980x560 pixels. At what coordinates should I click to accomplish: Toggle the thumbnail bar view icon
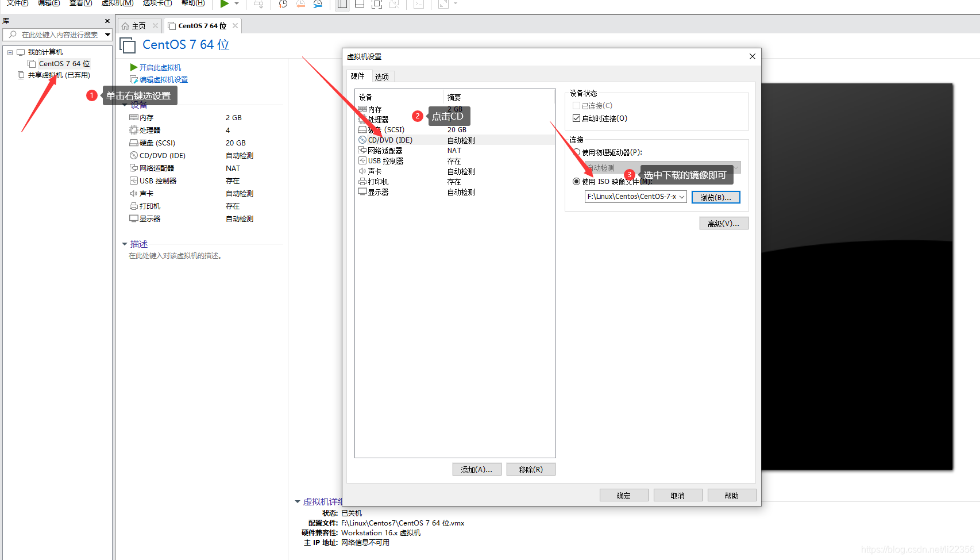tap(360, 4)
